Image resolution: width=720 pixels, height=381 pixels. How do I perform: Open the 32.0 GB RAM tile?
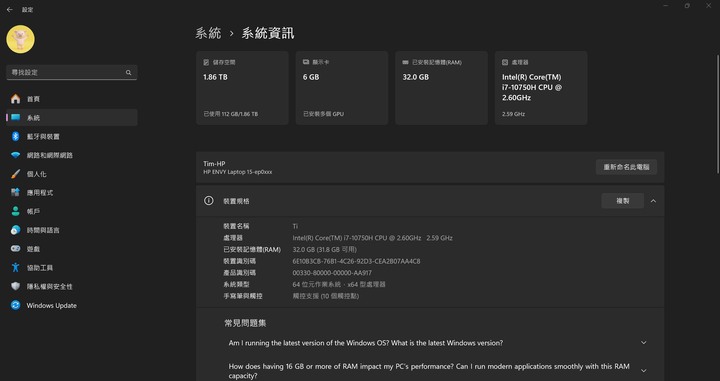point(441,88)
